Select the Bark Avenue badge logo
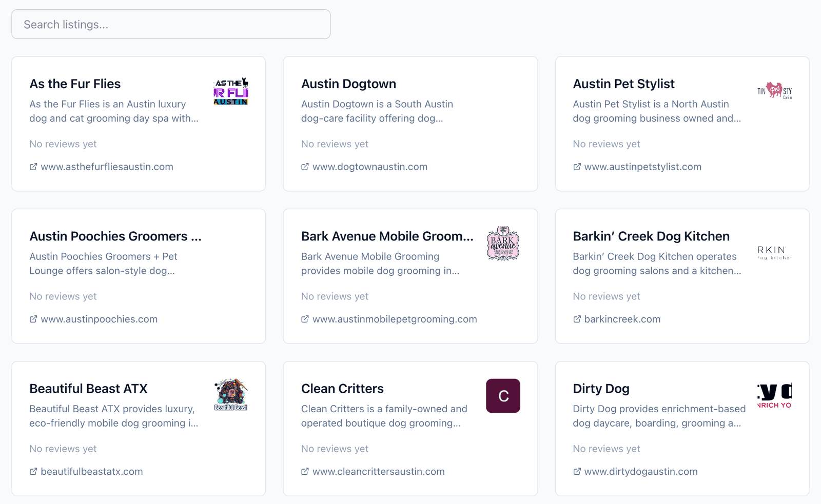The width and height of the screenshot is (821, 504). tap(503, 244)
